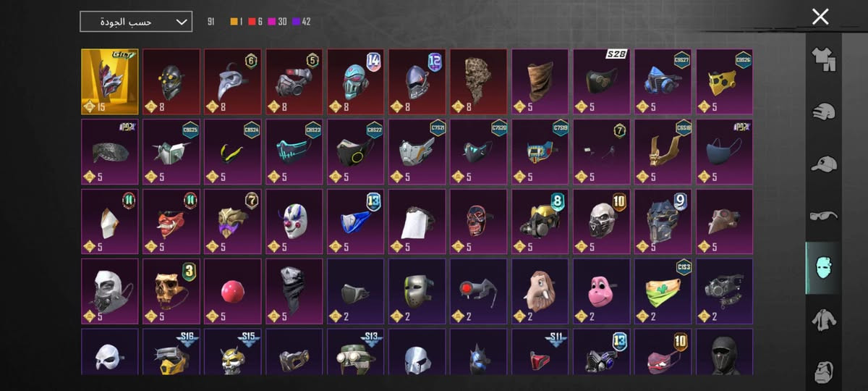Choose the yellow cheese-pattern mask
The width and height of the screenshot is (868, 391).
coord(725,82)
